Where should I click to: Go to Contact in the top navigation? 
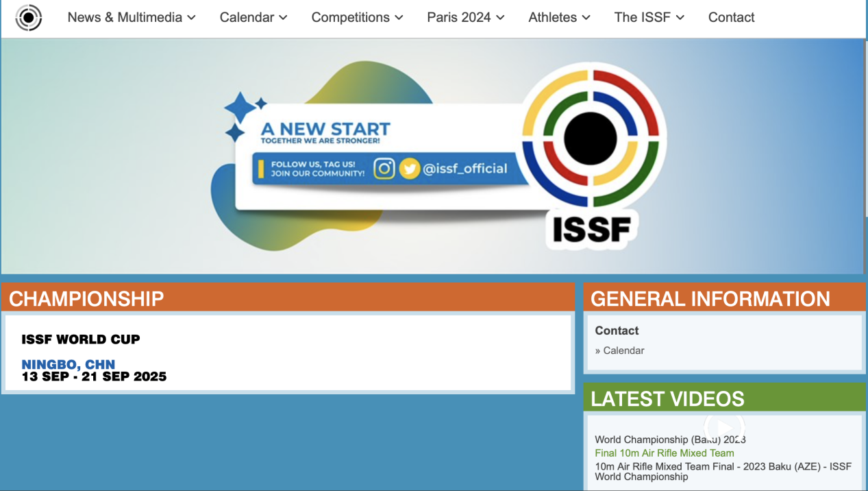tap(731, 17)
